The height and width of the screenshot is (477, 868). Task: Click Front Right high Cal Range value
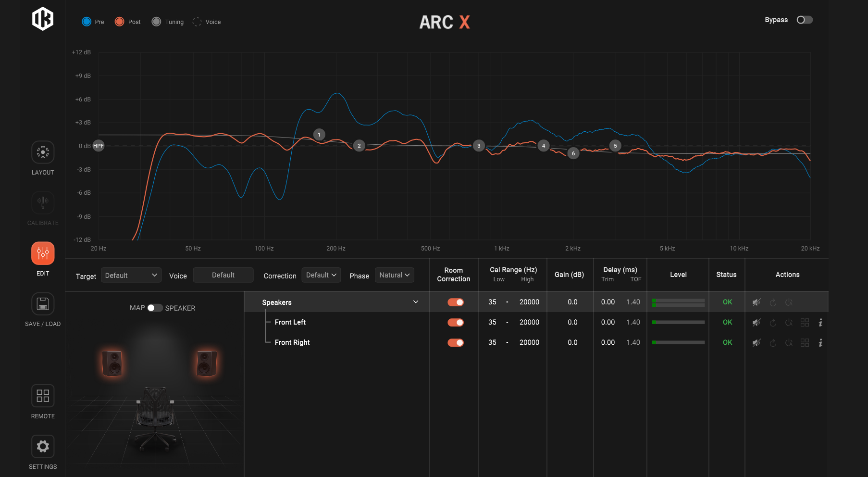coord(529,343)
